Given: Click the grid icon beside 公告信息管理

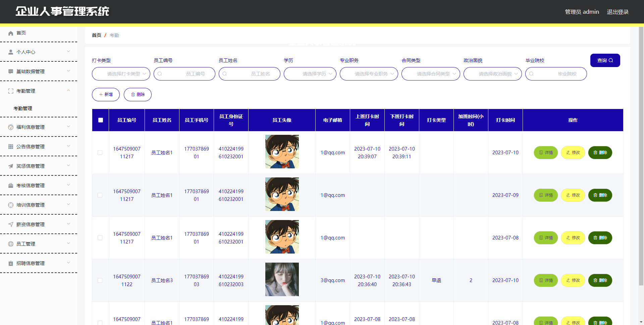Looking at the screenshot, I should point(11,147).
